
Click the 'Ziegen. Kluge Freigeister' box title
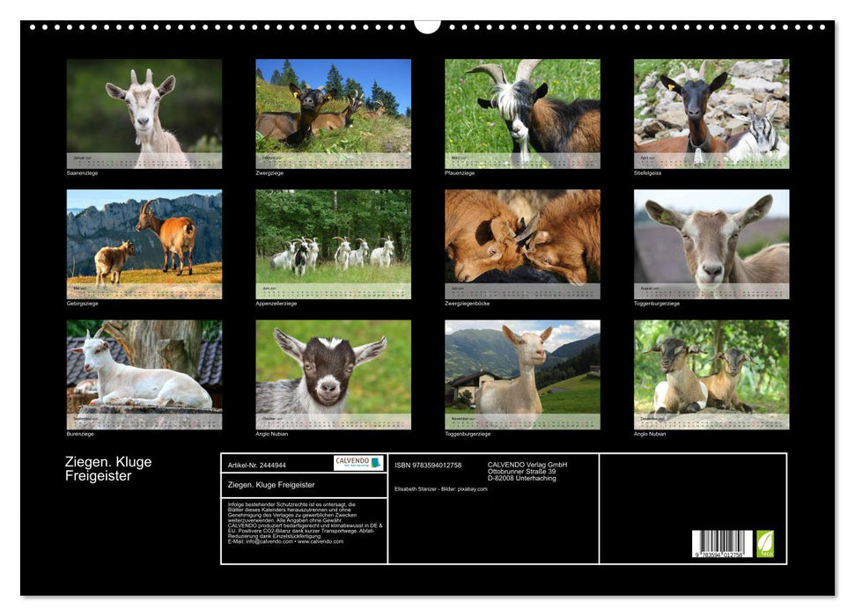(271, 485)
